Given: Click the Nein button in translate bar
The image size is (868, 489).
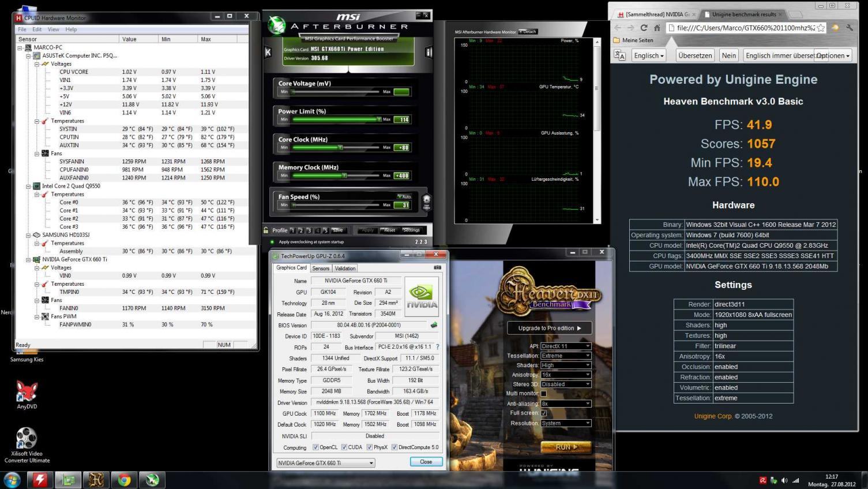Looking at the screenshot, I should (x=729, y=55).
